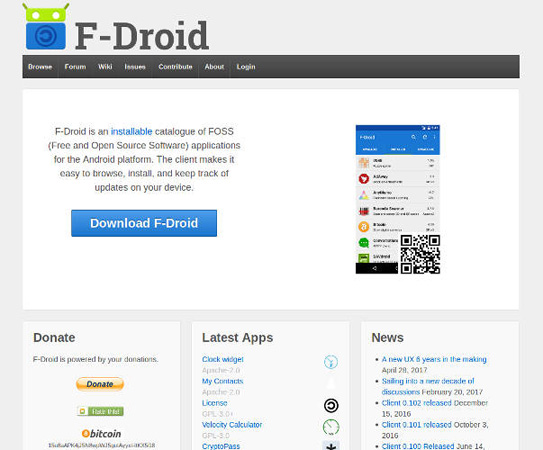Viewport: 543px width, 450px height.
Task: Open the Clock widget app icon
Action: point(331,362)
